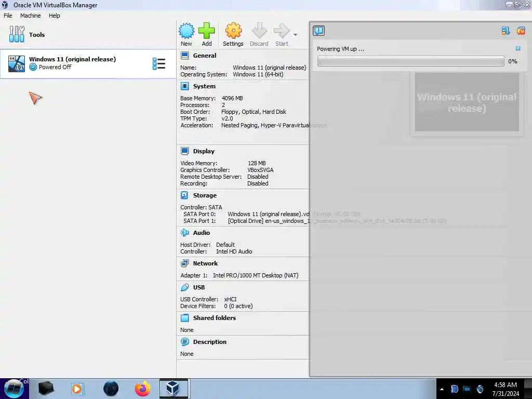Click the Audio section speaker icon
The width and height of the screenshot is (532, 399).
pos(185,233)
